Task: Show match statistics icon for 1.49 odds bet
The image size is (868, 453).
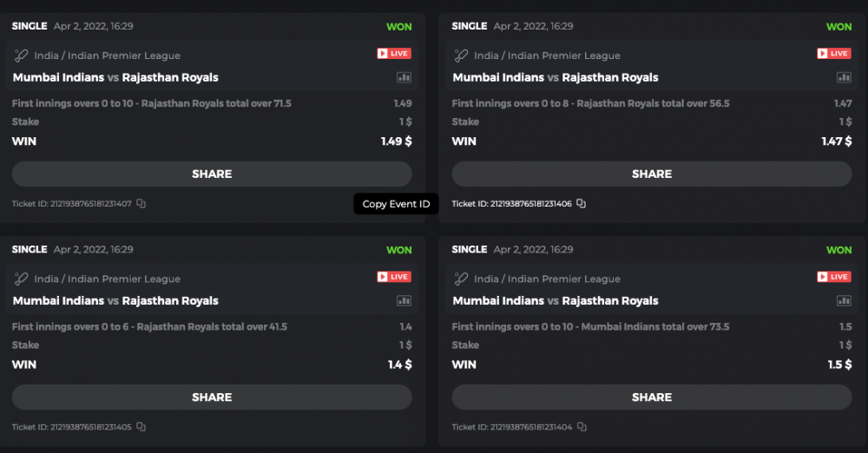Action: pos(404,77)
